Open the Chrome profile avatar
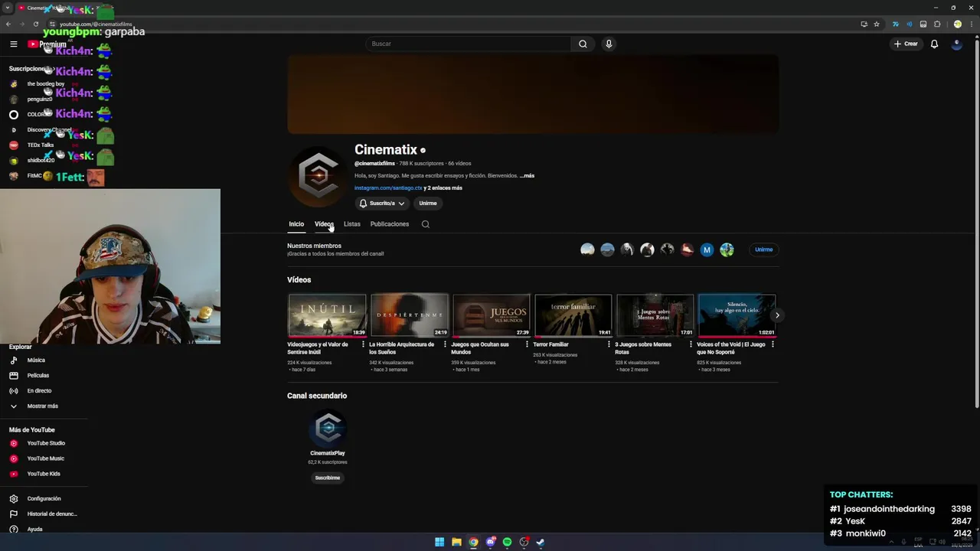 [x=957, y=24]
